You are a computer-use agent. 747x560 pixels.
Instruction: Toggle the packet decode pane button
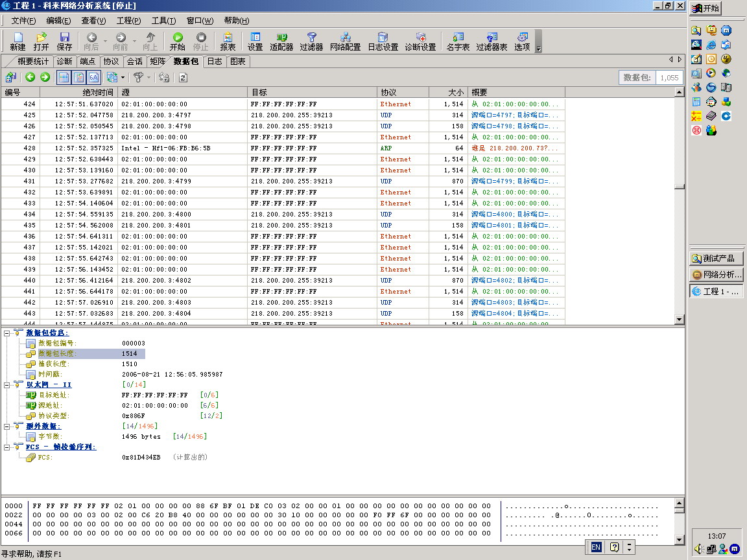pos(78,77)
